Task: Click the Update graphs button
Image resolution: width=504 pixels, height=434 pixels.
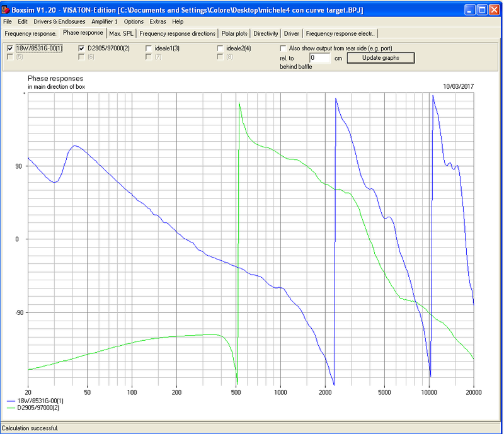Action: pos(381,58)
